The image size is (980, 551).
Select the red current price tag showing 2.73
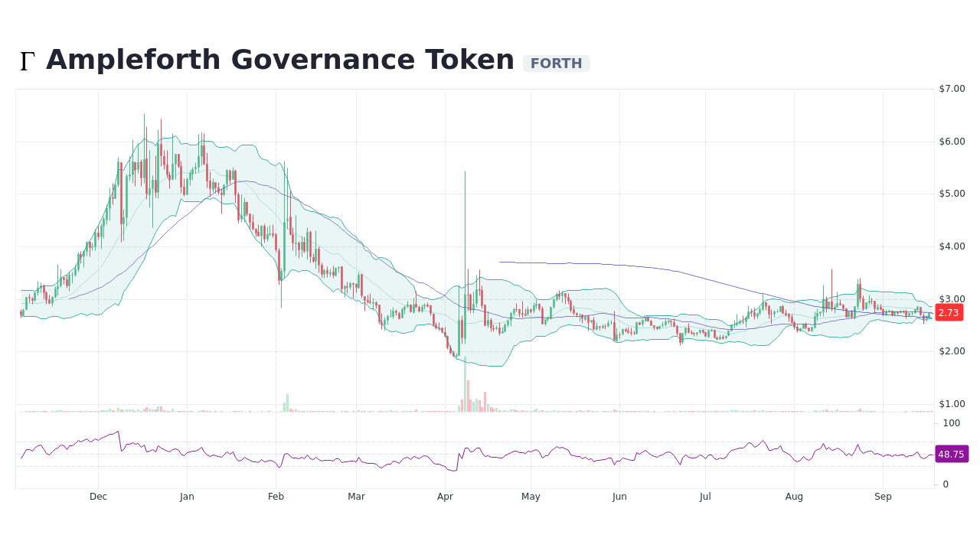[949, 312]
